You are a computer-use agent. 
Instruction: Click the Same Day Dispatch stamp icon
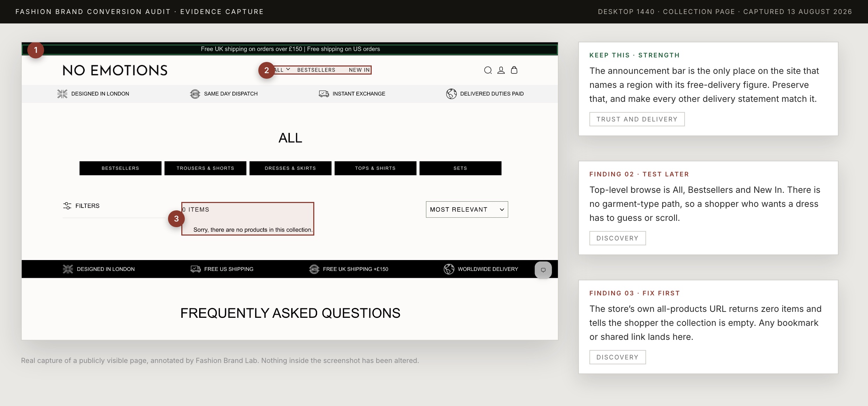click(195, 94)
